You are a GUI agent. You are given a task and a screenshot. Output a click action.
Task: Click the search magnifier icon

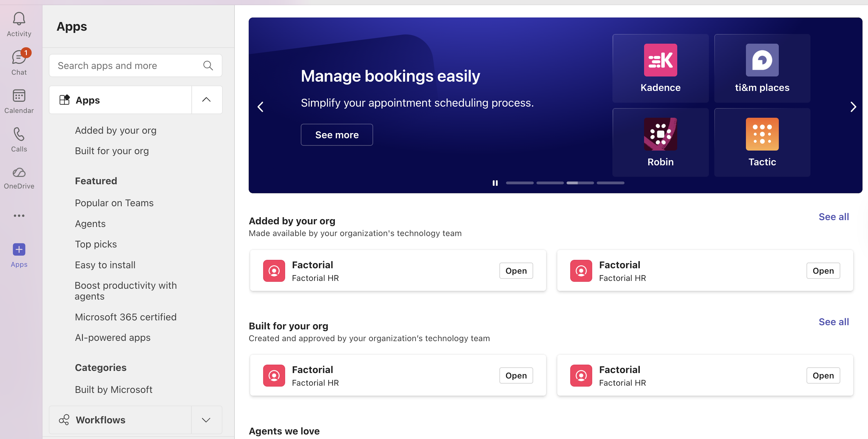208,66
